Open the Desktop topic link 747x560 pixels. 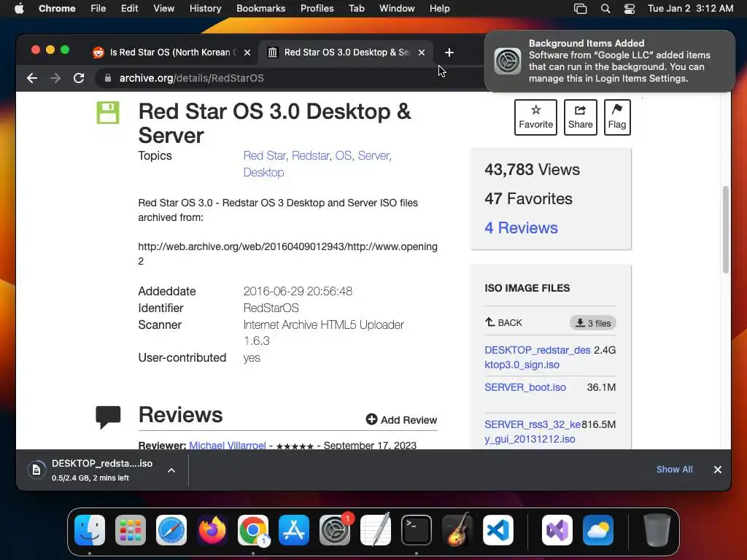pos(263,172)
